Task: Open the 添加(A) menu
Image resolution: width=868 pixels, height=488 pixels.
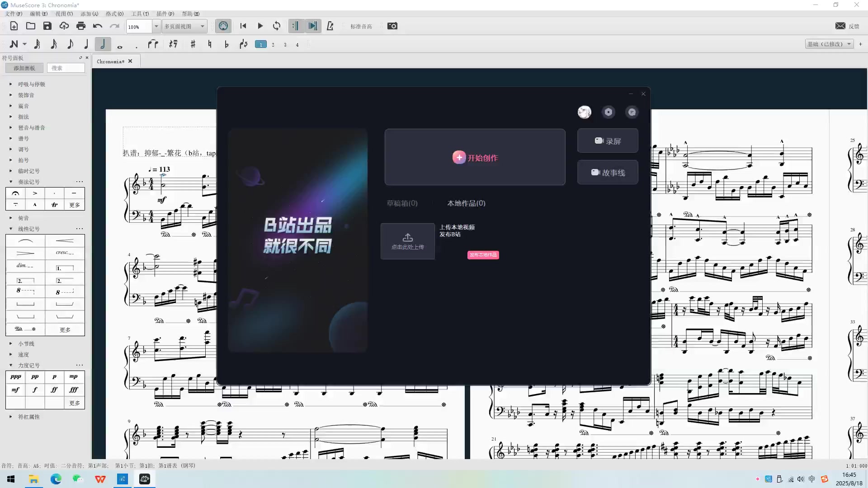Action: click(x=89, y=14)
